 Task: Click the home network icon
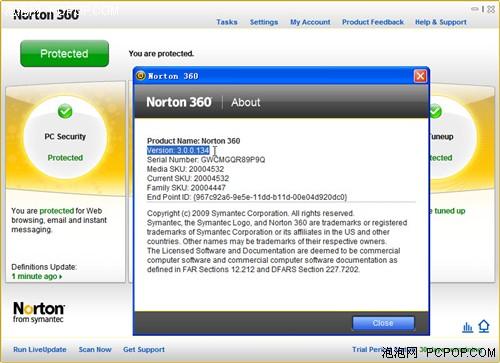[x=484, y=326]
